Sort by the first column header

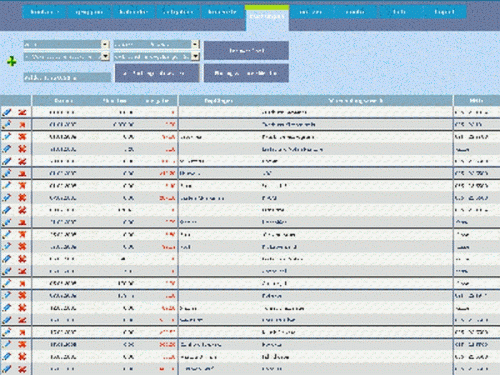[x=63, y=101]
